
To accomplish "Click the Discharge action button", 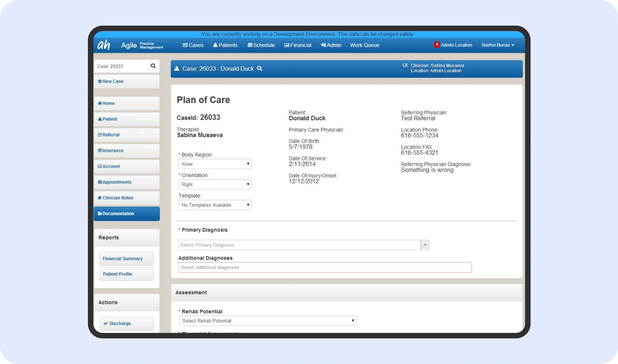I will (x=127, y=323).
